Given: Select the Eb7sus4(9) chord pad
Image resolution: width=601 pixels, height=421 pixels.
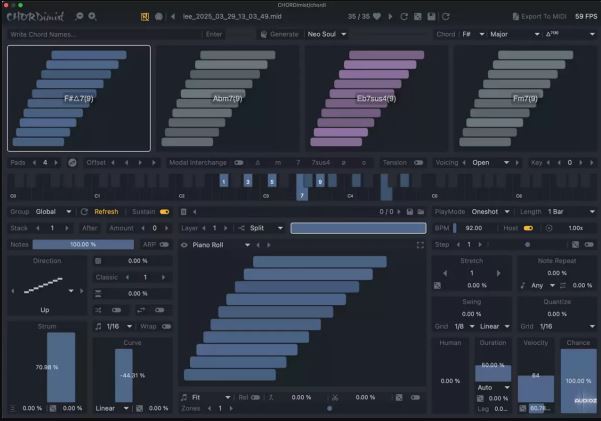Looking at the screenshot, I should point(376,99).
